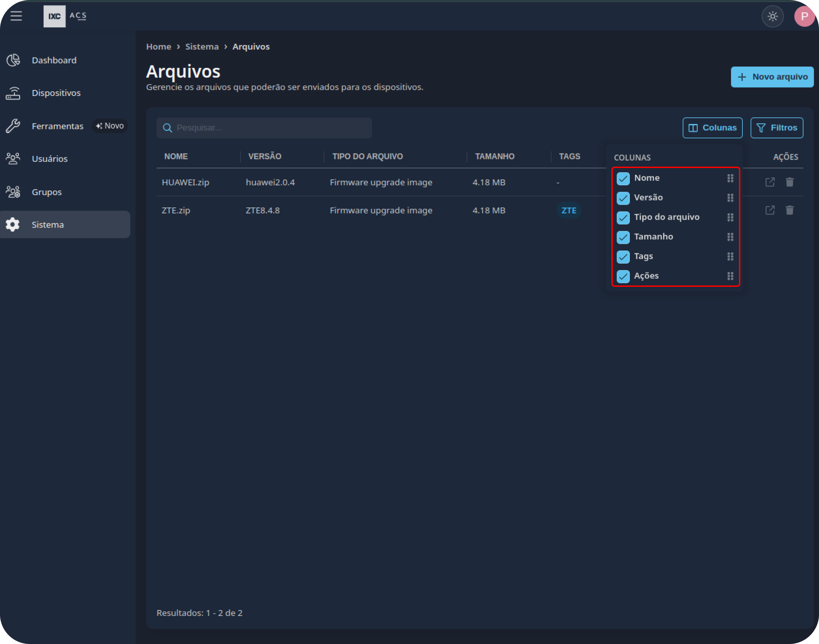Screen dimensions: 819x644
Task: Uncheck the Tamanho column checkbox
Action: (x=623, y=237)
